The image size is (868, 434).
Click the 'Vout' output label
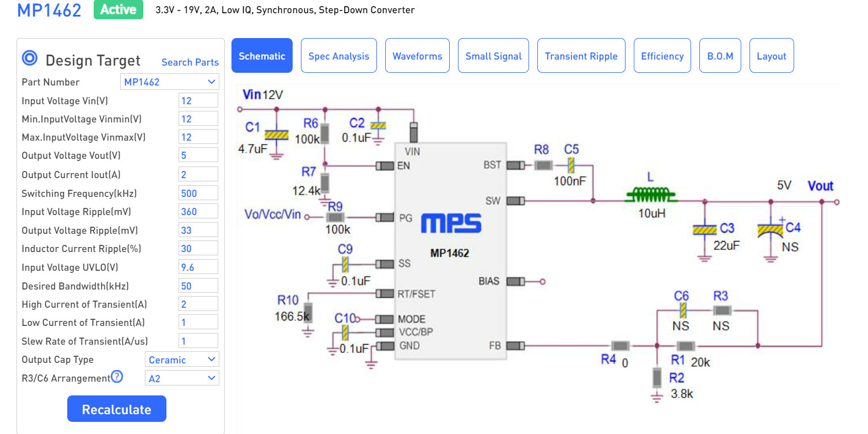820,186
